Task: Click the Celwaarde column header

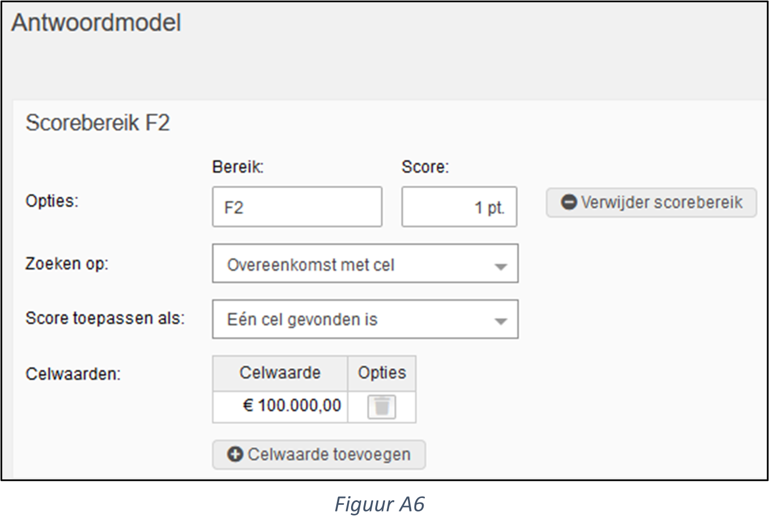Action: click(280, 373)
